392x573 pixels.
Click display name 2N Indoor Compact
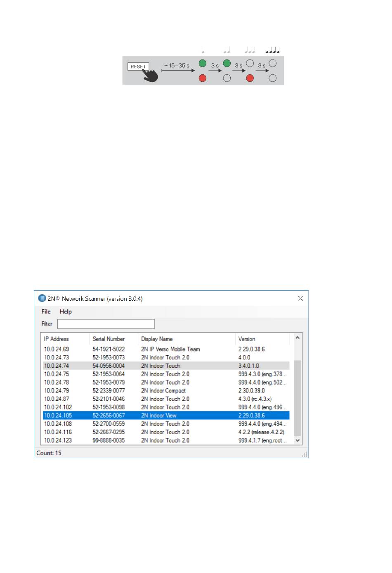tap(163, 390)
